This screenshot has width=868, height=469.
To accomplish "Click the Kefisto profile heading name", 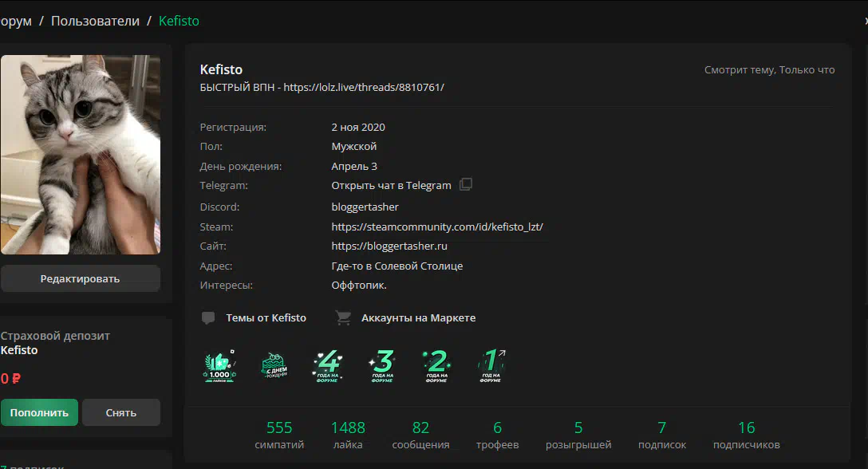I will 221,69.
